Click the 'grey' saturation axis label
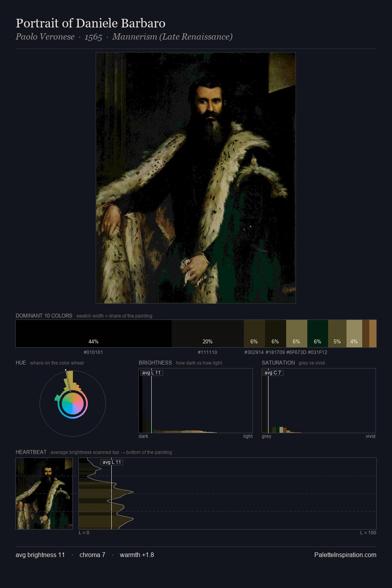This screenshot has height=588, width=392. 267,436
